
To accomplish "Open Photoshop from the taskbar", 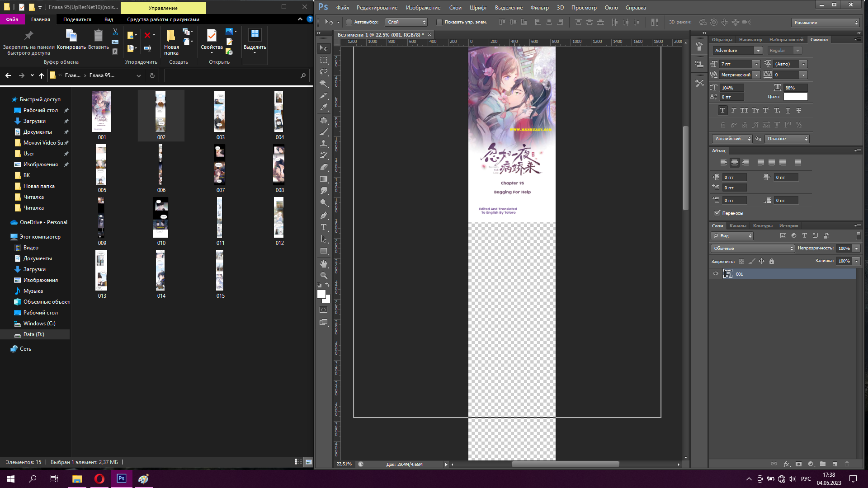I will [121, 479].
